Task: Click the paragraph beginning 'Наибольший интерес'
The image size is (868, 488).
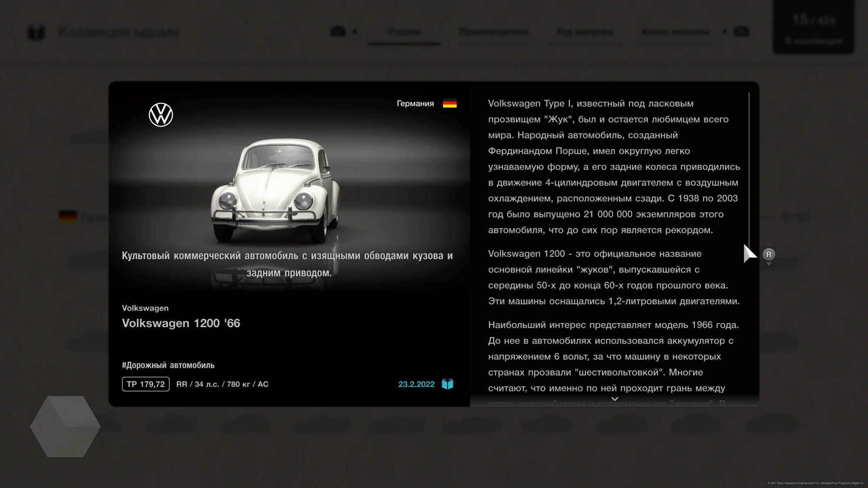Action: click(x=614, y=362)
